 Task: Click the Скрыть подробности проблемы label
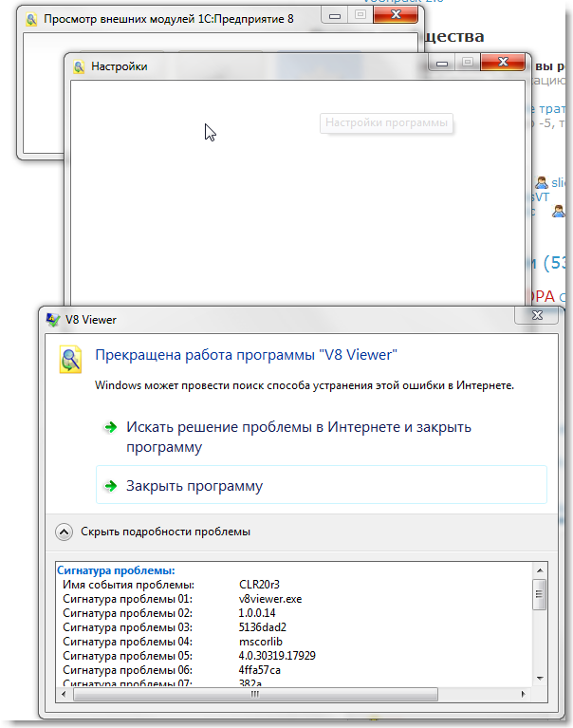pyautogui.click(x=165, y=532)
